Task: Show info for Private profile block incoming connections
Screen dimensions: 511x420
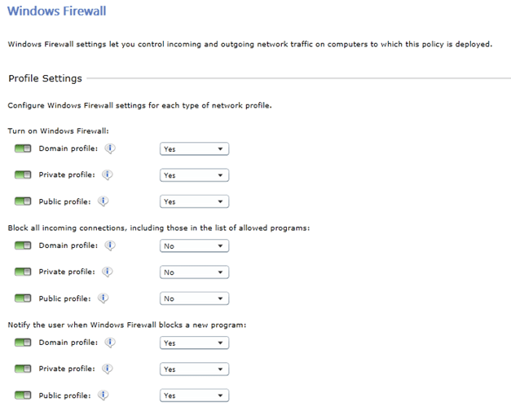Action: click(108, 272)
